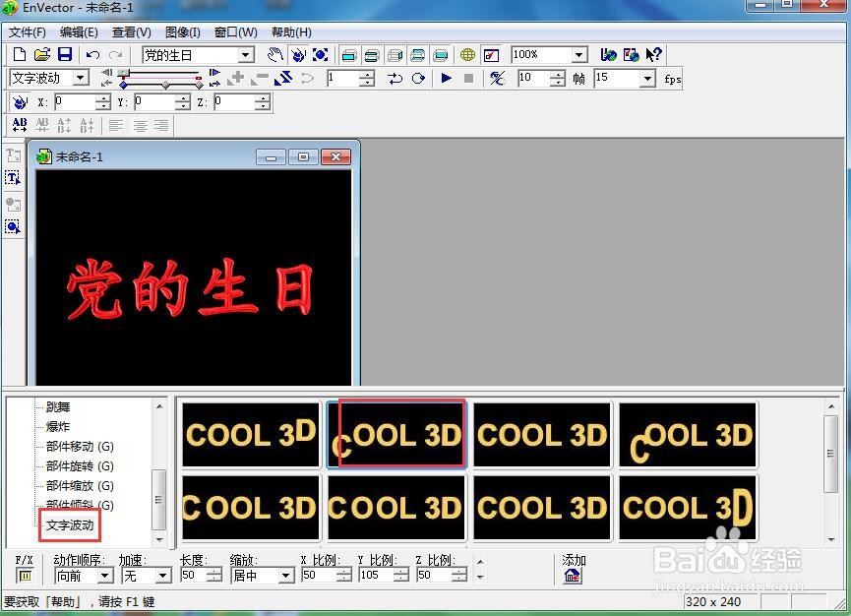Open the context help pointer tool
This screenshot has width=851, height=616.
(x=653, y=54)
